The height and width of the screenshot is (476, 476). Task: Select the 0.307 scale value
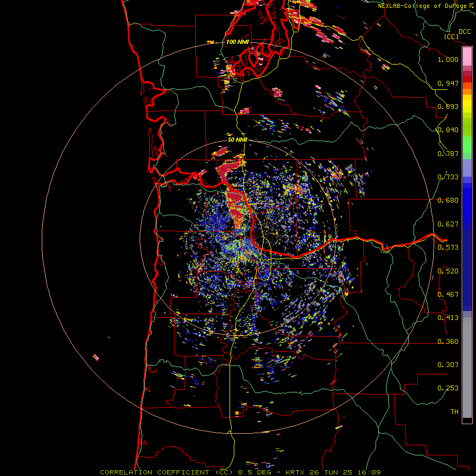448,365
